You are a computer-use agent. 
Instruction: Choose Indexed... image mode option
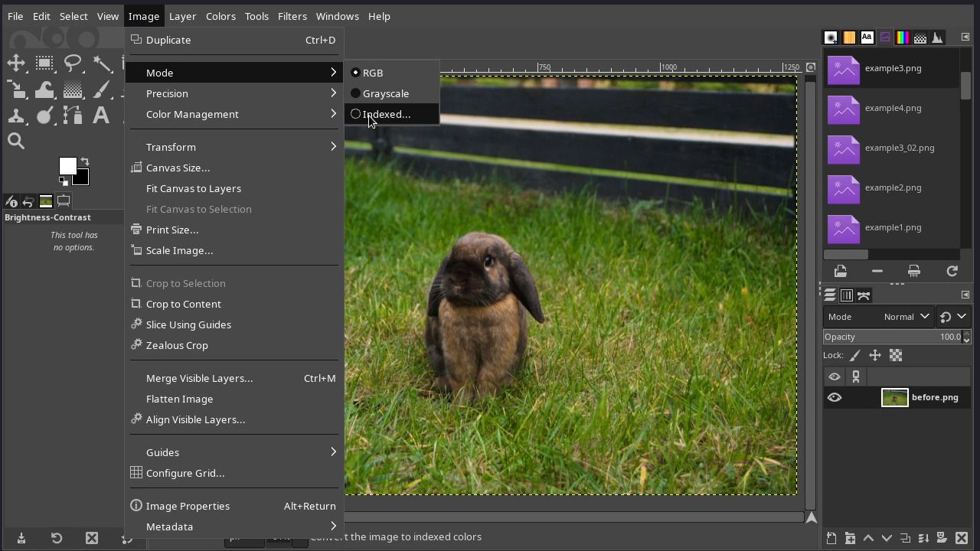(386, 114)
